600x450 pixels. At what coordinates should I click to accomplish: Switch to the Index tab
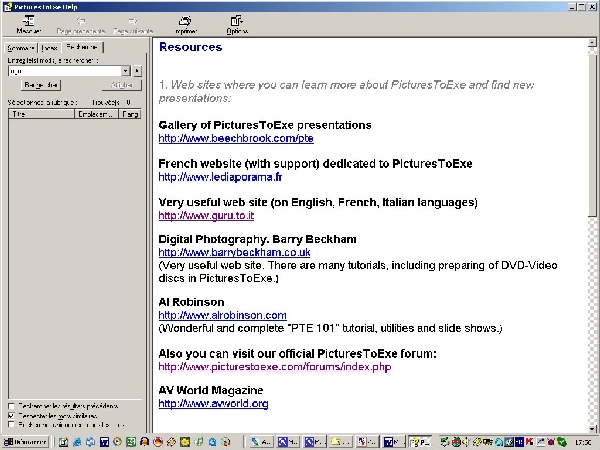(50, 48)
